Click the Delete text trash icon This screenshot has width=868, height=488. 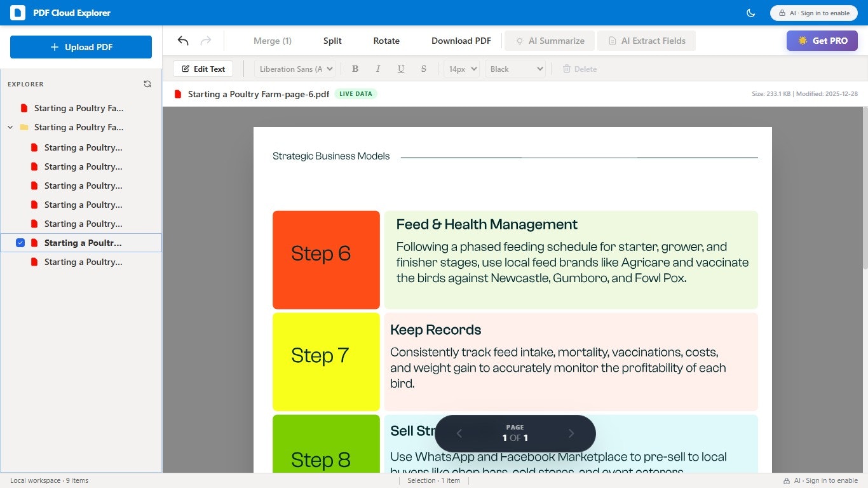pyautogui.click(x=566, y=69)
